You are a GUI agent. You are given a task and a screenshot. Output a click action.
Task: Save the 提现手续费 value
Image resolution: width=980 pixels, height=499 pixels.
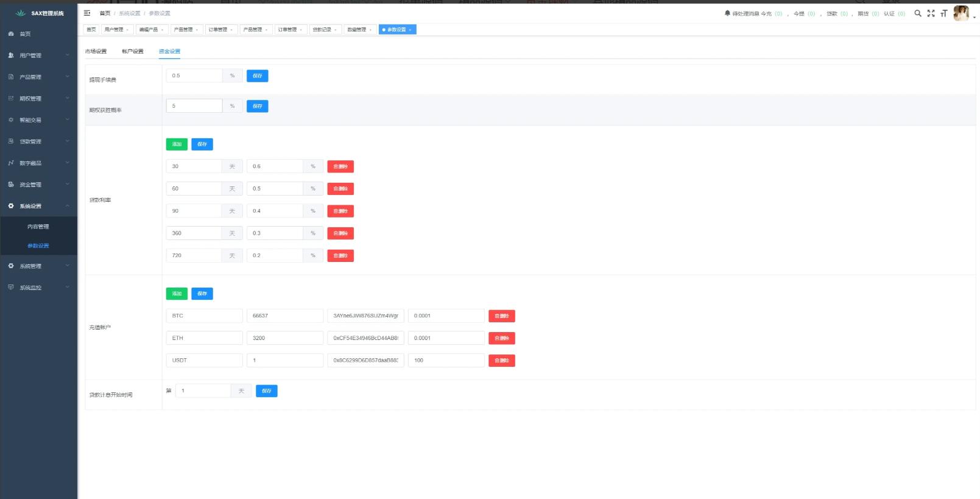(257, 76)
